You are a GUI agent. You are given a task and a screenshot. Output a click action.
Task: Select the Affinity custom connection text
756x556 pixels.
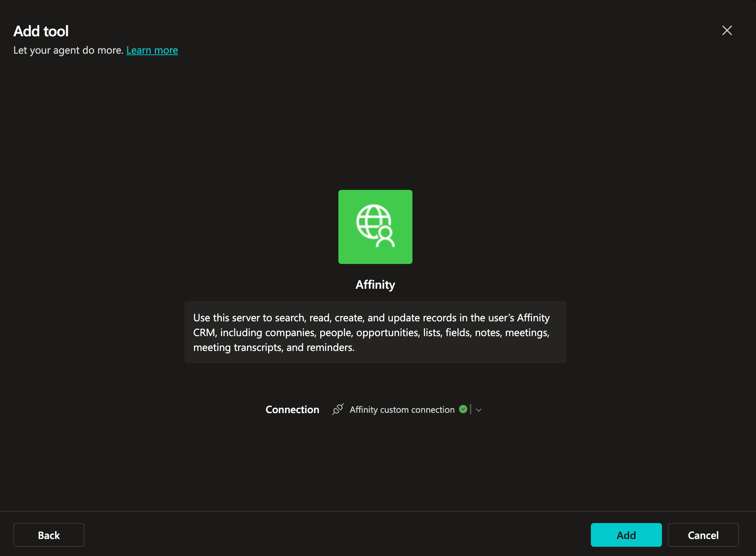[x=402, y=409]
